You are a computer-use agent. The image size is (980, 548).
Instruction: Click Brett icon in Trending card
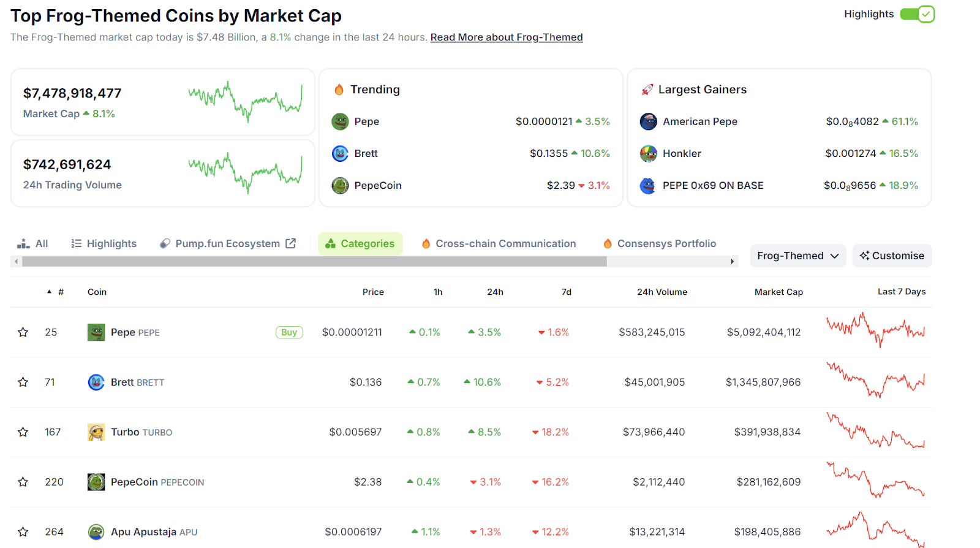click(x=340, y=153)
